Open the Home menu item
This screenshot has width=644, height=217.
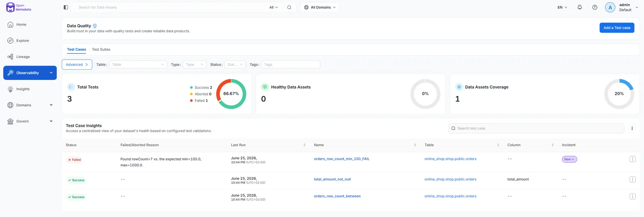coord(30,25)
